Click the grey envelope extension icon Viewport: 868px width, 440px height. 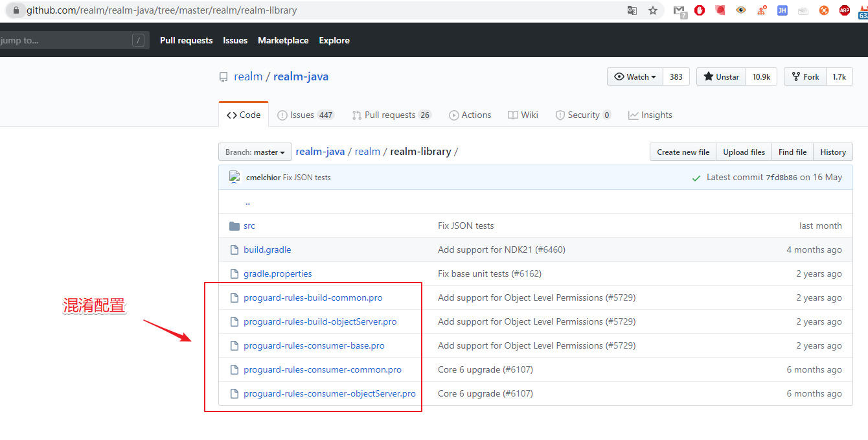803,10
